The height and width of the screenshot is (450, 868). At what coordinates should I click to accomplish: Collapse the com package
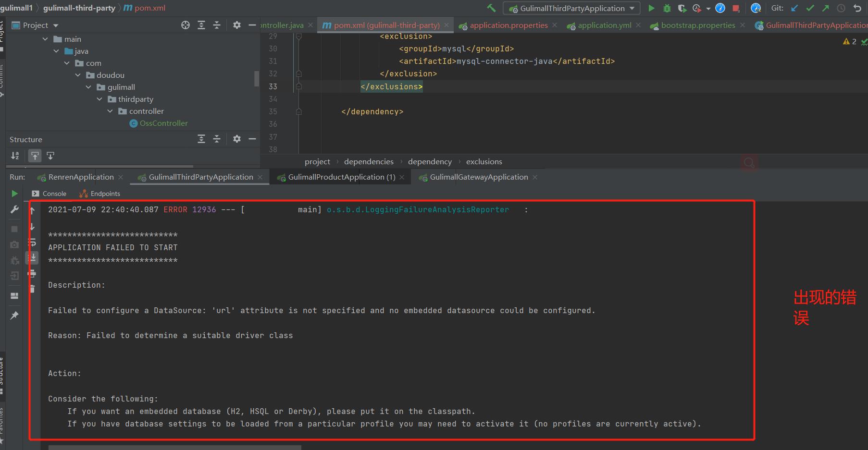67,63
